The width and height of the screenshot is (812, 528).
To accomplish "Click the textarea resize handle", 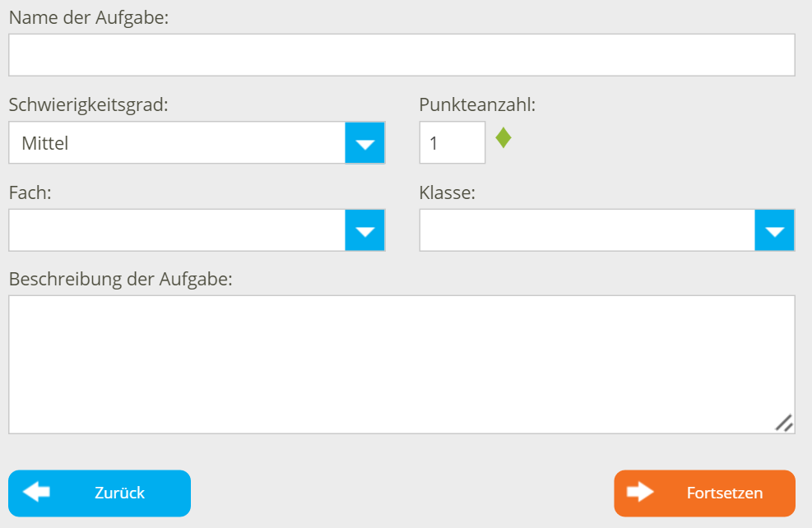I will (784, 423).
